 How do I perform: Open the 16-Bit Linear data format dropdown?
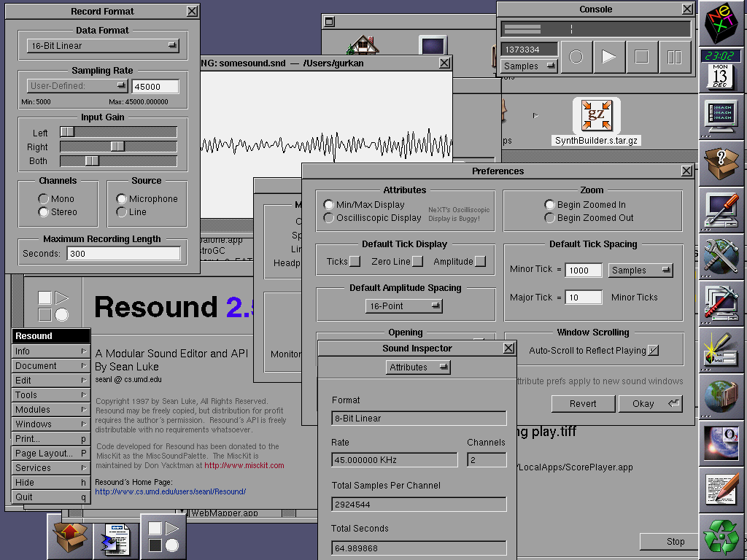click(x=103, y=46)
